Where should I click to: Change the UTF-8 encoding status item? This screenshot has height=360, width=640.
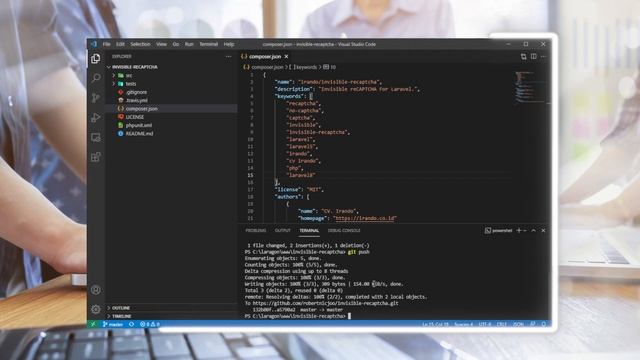pos(485,324)
